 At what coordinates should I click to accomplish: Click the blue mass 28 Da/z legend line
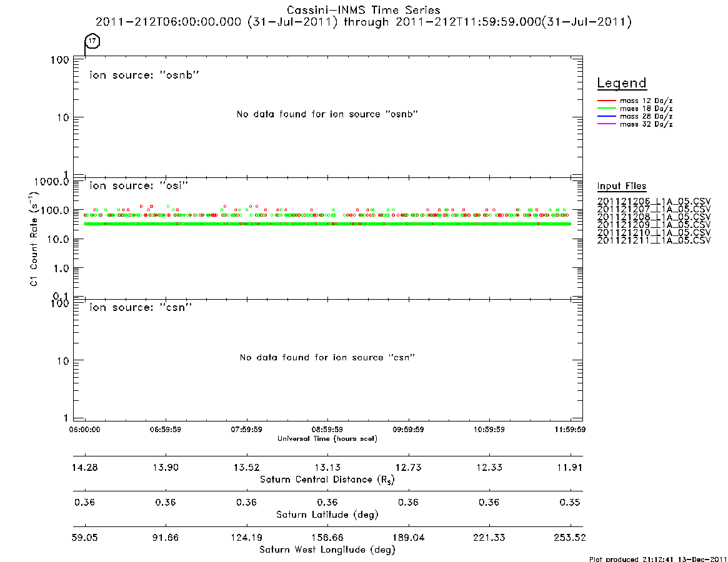(607, 117)
